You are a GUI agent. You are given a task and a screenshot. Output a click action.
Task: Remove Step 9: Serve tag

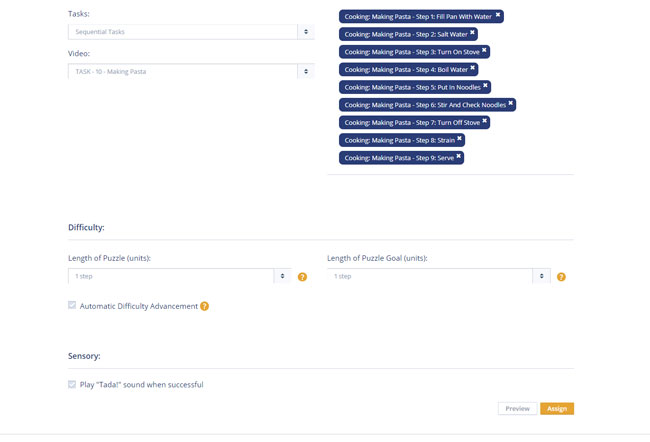458,156
